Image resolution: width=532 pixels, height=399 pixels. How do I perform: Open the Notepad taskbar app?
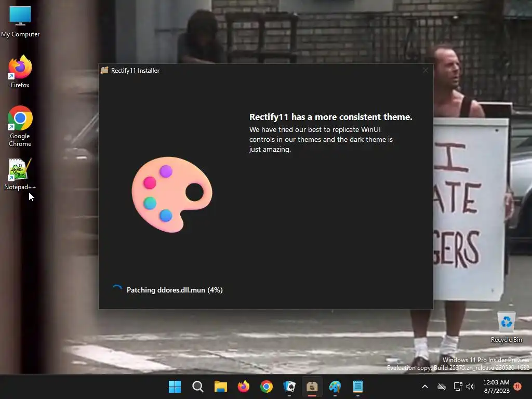pos(357,387)
